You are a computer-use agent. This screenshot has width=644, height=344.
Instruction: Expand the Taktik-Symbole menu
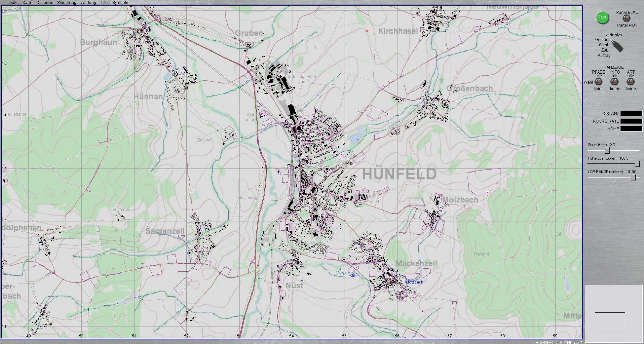114,3
